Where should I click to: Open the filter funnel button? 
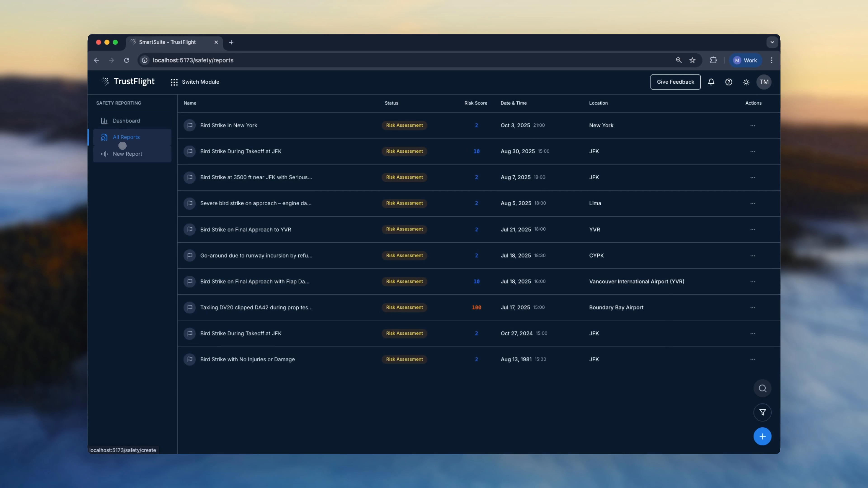[x=762, y=412]
